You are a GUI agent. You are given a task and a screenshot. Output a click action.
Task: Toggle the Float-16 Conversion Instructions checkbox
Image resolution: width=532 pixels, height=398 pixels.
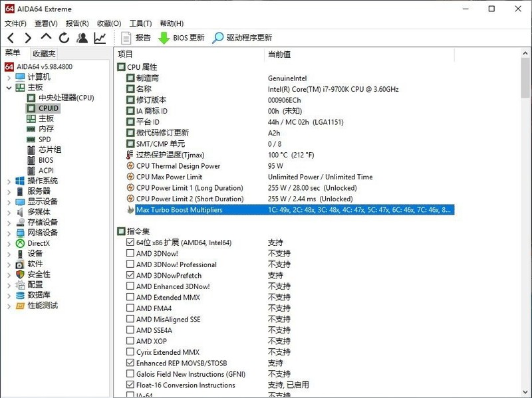pos(129,384)
